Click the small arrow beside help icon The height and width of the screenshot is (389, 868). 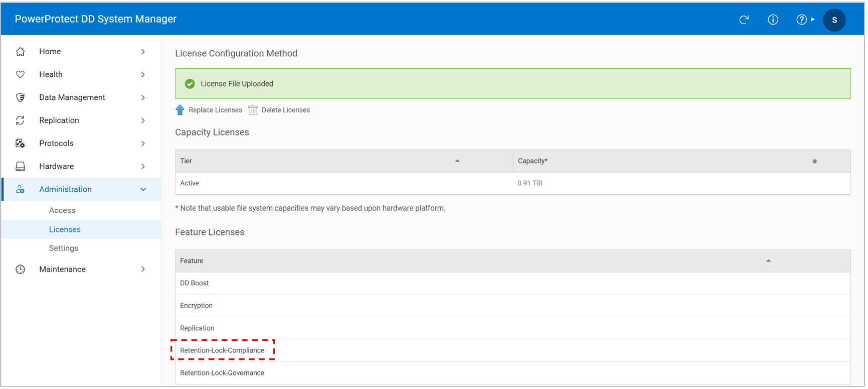click(813, 20)
